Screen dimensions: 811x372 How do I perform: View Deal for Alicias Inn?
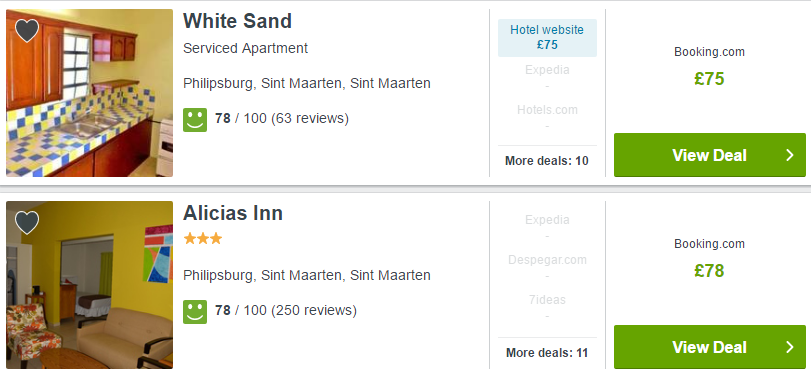(710, 347)
